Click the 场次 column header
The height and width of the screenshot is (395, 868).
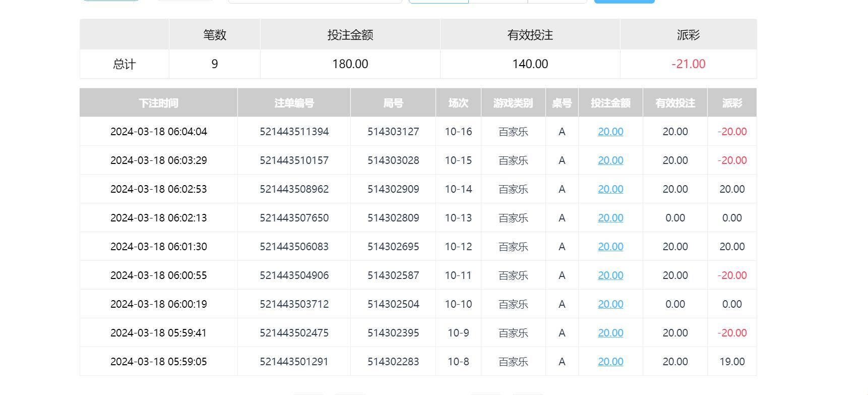[458, 103]
